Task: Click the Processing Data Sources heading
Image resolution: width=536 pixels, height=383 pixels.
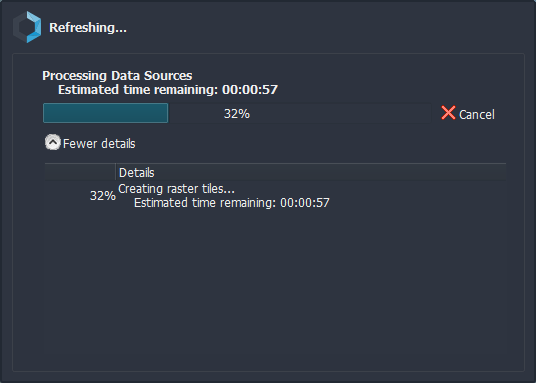Action: 117,76
